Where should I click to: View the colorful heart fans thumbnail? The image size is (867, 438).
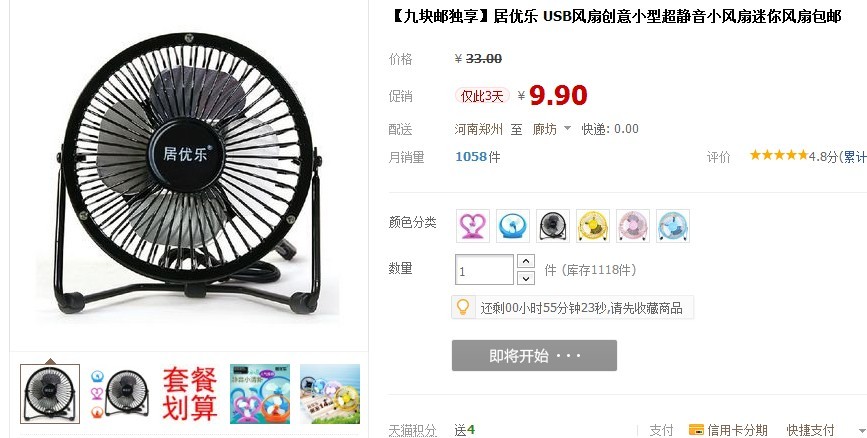(x=260, y=394)
